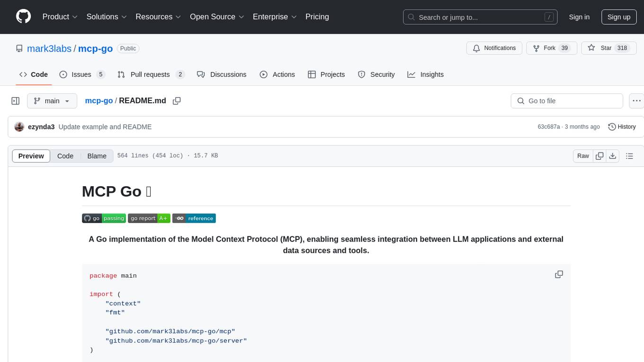
Task: Click the go report A+ badge
Action: (149, 218)
